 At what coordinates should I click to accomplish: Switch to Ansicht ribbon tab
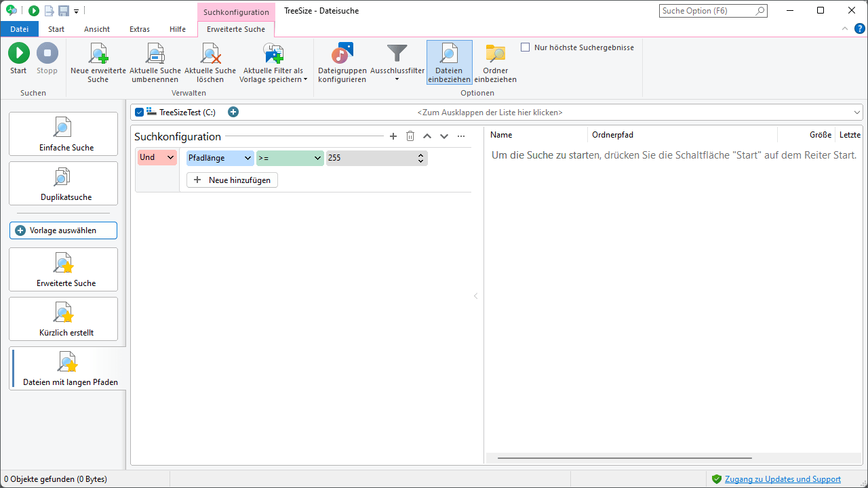pos(97,29)
